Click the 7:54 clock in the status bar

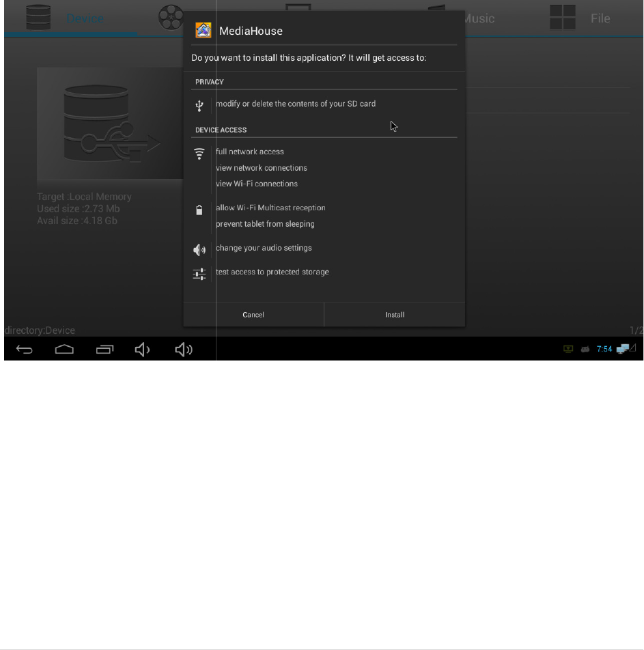click(x=604, y=349)
